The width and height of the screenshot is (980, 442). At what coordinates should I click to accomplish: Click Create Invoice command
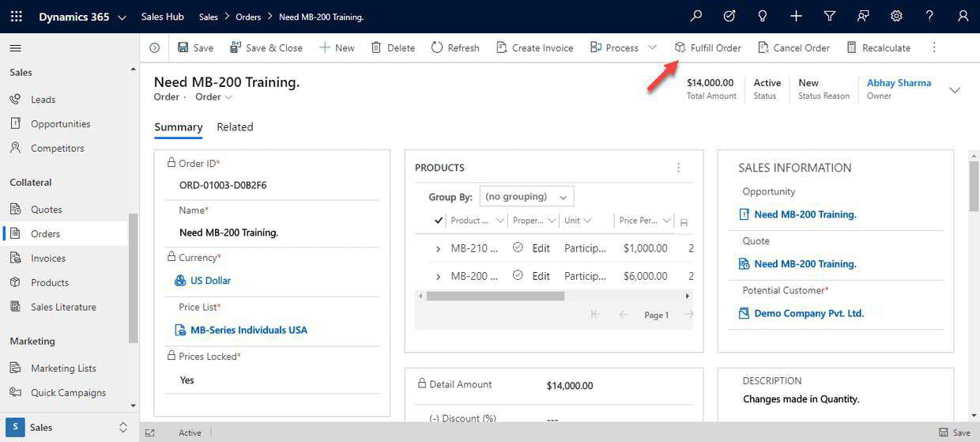[x=534, y=47]
